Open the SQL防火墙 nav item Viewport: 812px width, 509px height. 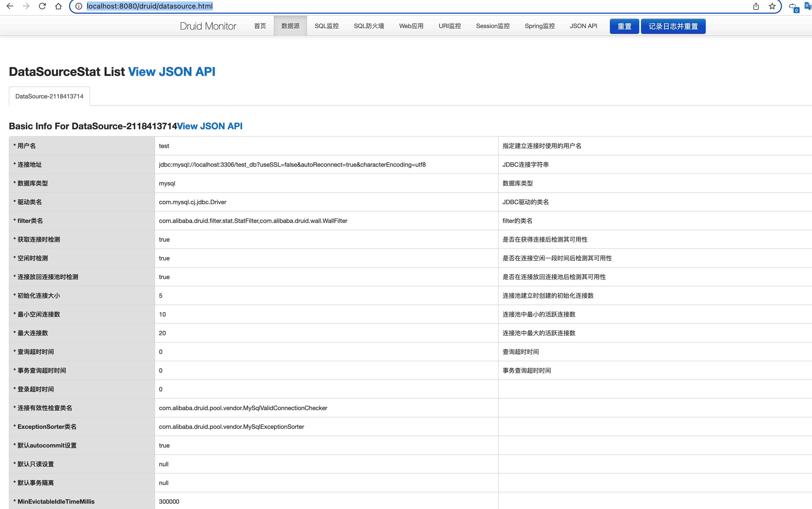(x=369, y=26)
